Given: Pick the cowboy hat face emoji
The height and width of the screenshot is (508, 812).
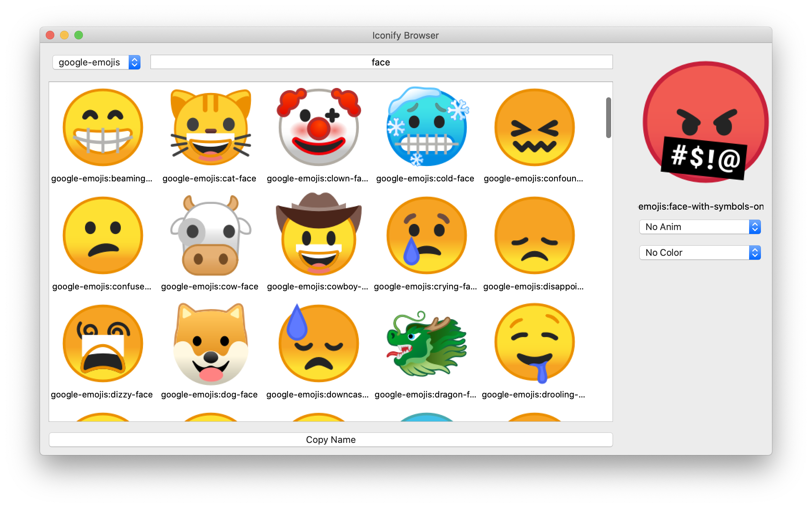Looking at the screenshot, I should coord(318,235).
